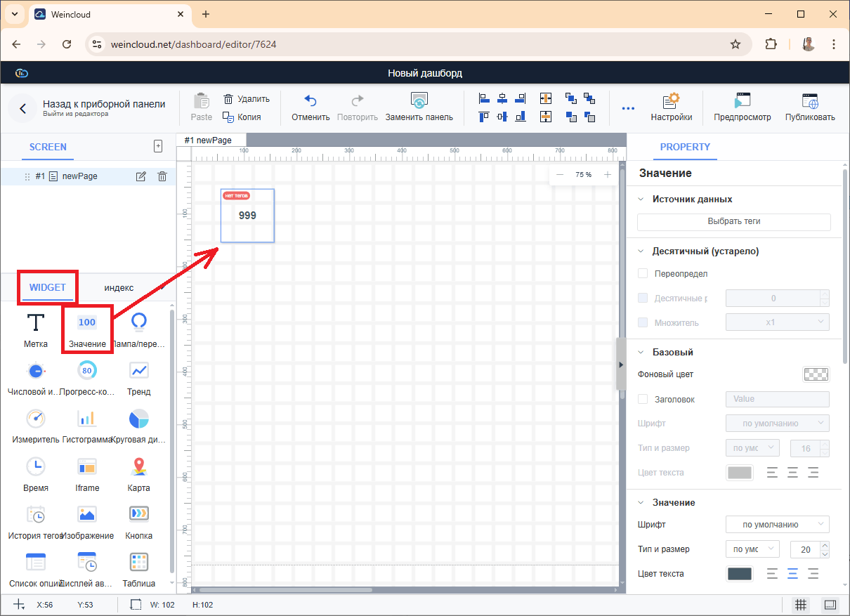Choose the Гистограмма bar chart widget
Screen dimensions: 850x616
coord(87,419)
